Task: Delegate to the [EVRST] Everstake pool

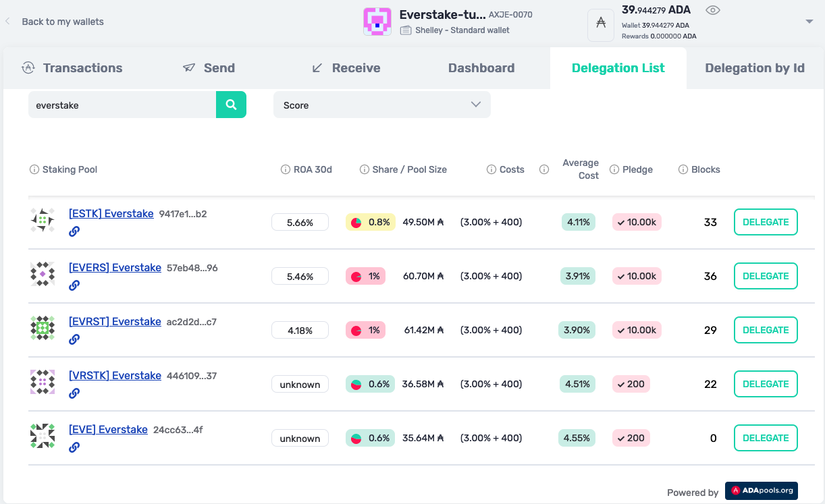Action: coord(766,330)
